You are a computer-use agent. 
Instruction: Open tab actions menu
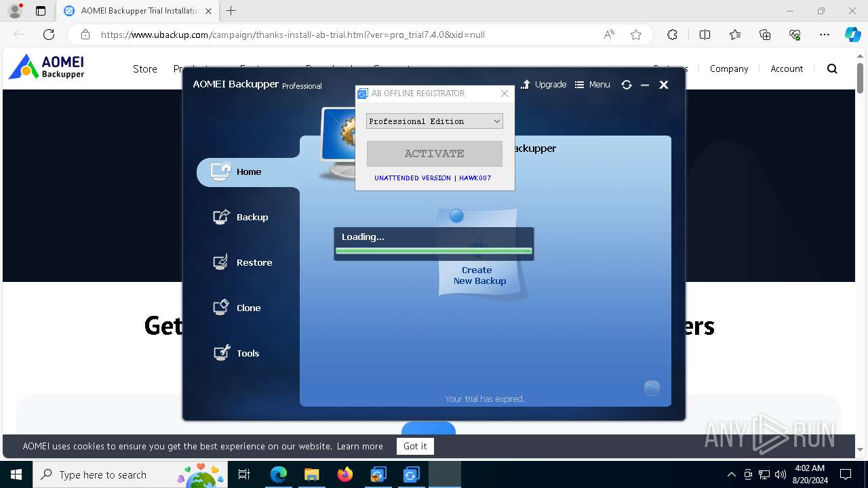tap(41, 11)
